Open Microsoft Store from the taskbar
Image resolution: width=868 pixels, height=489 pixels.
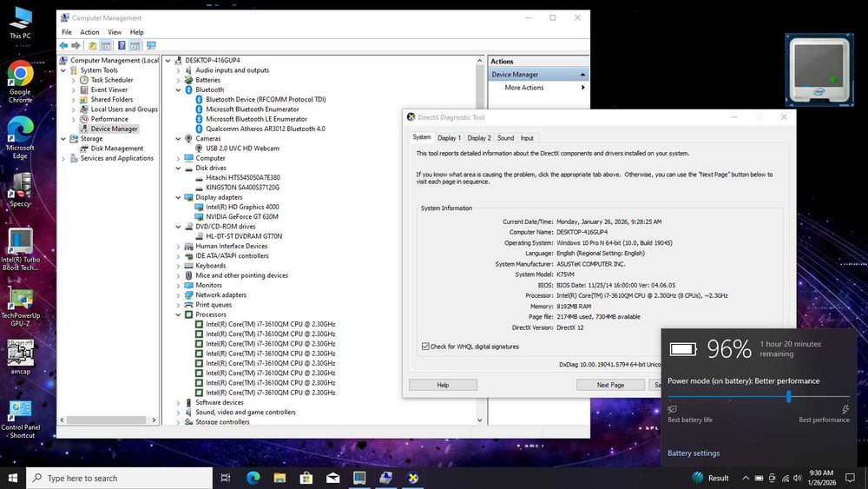point(306,478)
